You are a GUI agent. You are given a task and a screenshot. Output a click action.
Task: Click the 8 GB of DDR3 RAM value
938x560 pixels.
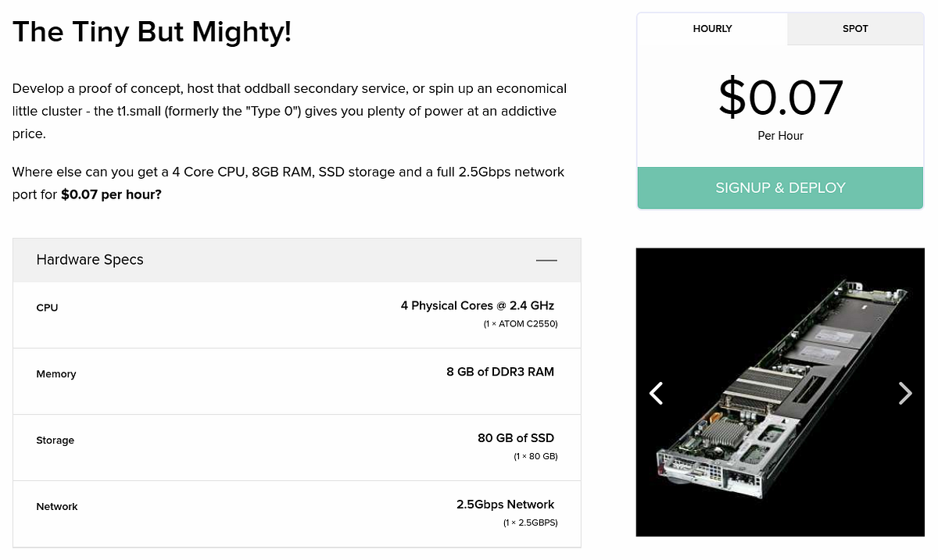(x=499, y=372)
